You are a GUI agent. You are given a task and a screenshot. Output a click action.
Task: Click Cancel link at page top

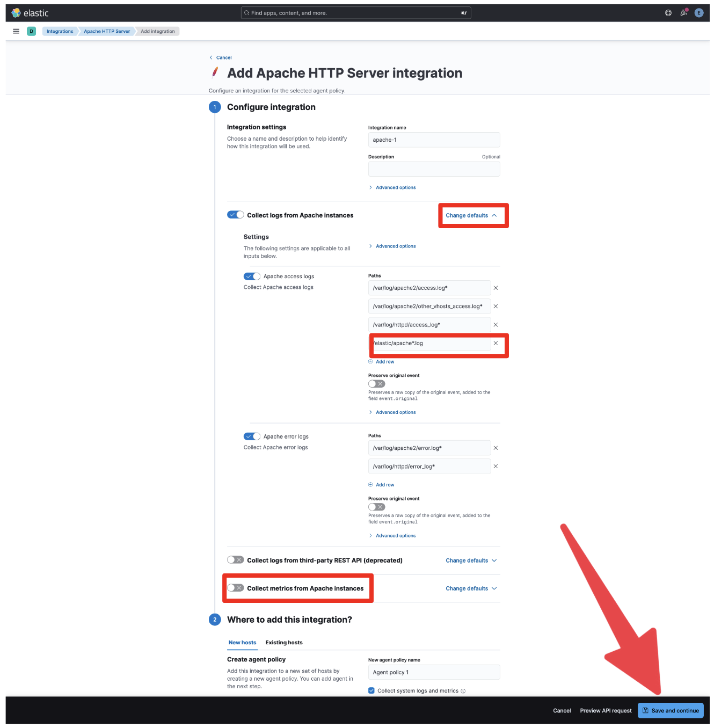pos(221,57)
